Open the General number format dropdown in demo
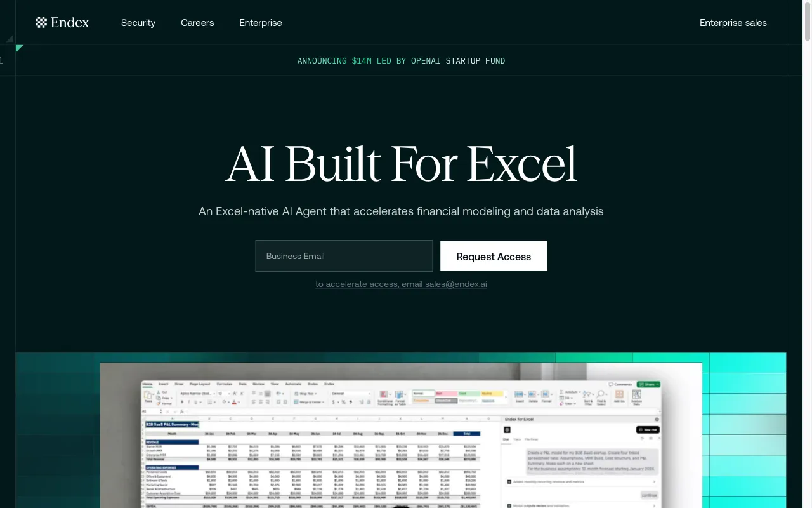This screenshot has width=812, height=508. (351, 394)
